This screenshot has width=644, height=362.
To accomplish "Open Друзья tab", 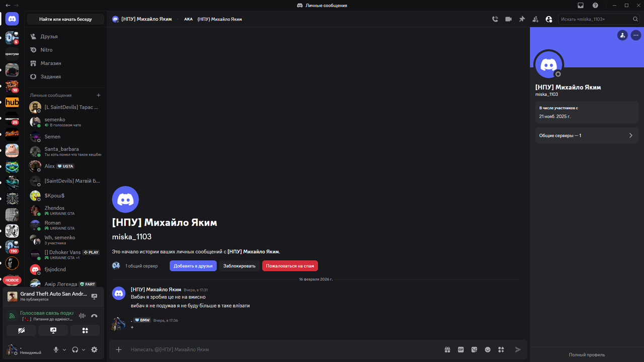I will (x=66, y=36).
